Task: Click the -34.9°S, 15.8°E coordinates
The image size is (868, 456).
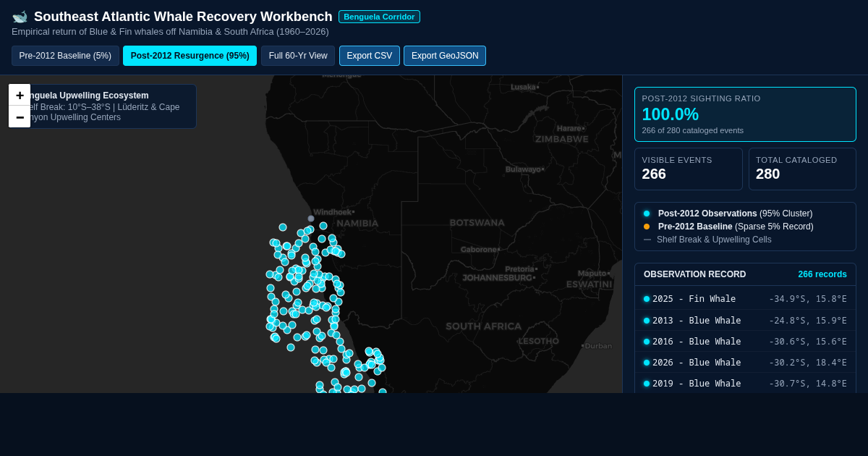Action: point(808,299)
